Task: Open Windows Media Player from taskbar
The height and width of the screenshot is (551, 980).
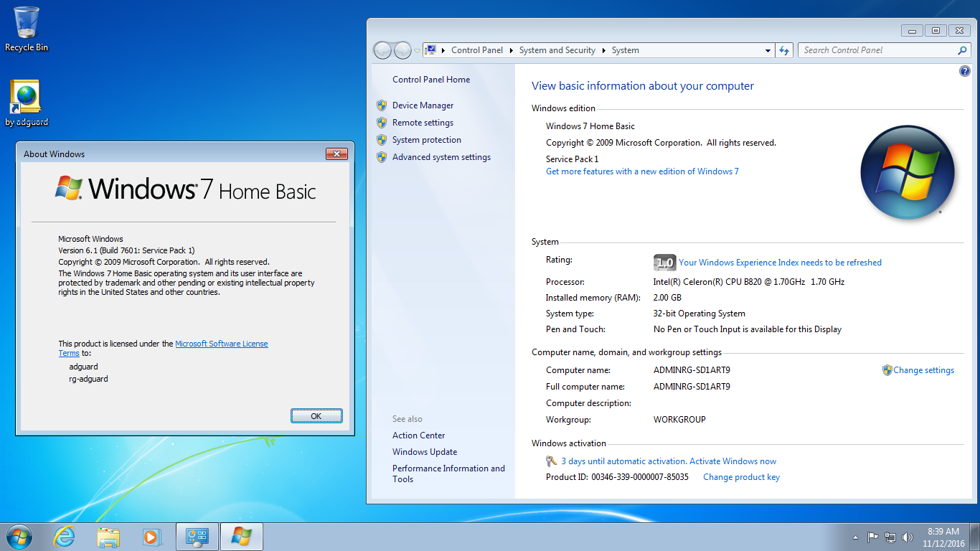Action: [x=151, y=537]
